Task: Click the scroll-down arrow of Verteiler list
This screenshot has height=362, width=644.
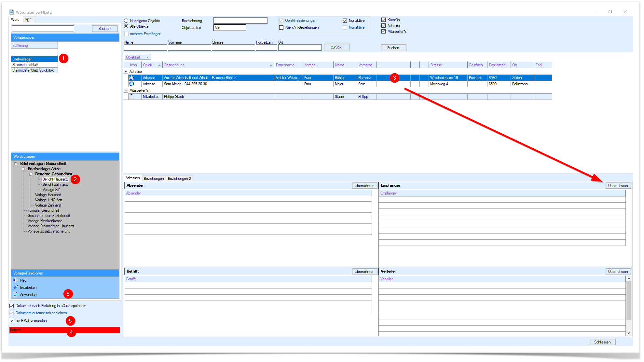Action: (629, 333)
